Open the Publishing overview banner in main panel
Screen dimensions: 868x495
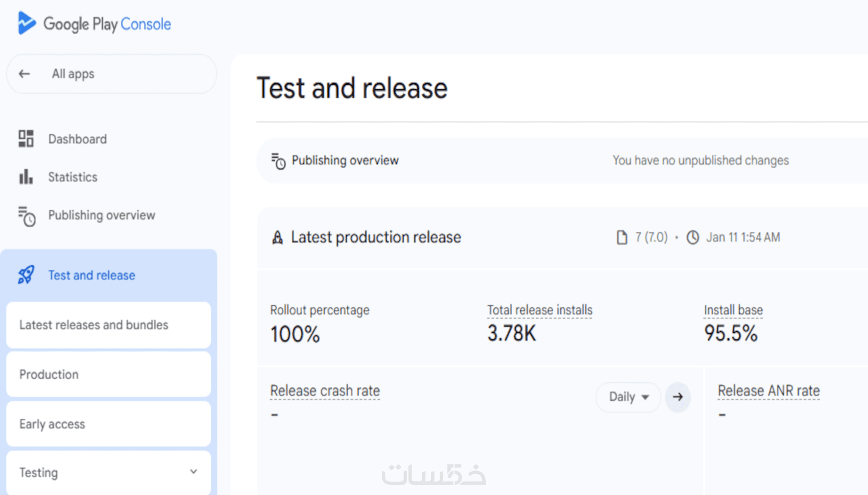click(x=345, y=161)
